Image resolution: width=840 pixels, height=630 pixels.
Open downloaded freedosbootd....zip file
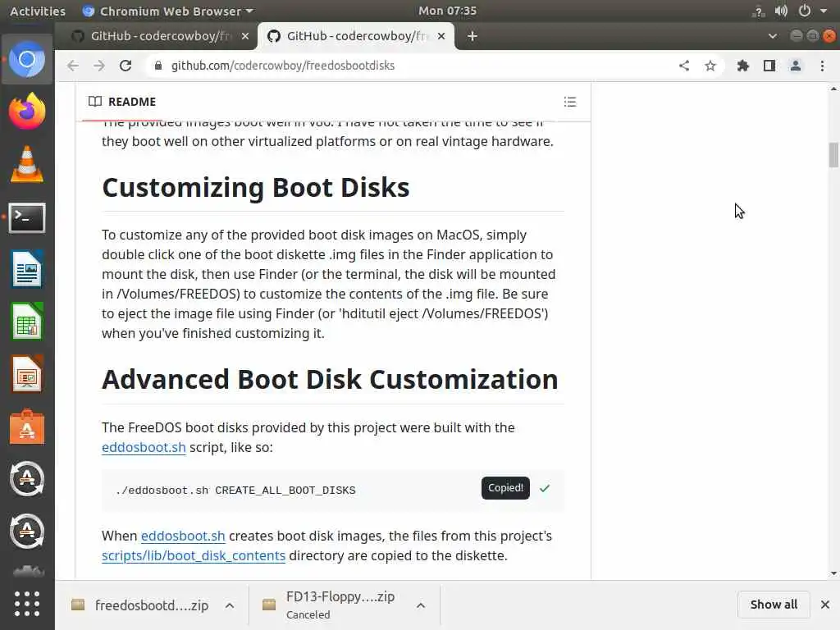[140, 605]
